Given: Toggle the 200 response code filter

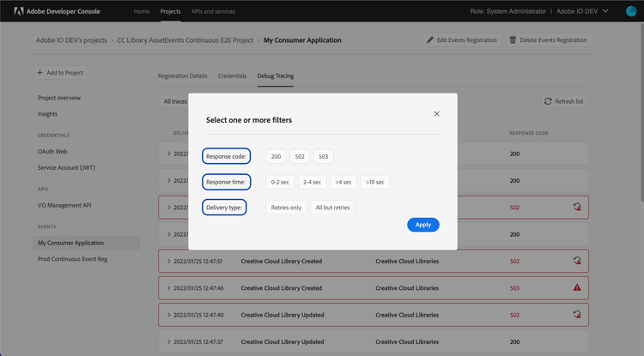Looking at the screenshot, I should [x=276, y=156].
